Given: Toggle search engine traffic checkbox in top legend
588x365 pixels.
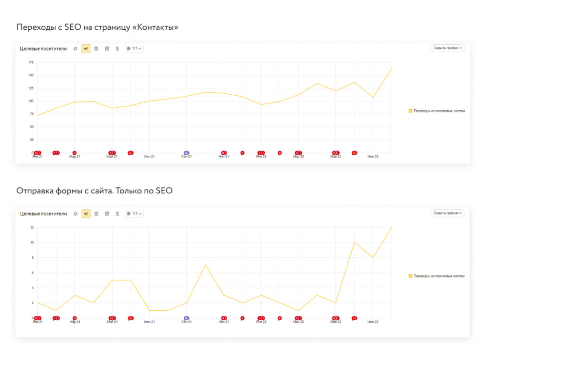Looking at the screenshot, I should click(x=410, y=111).
